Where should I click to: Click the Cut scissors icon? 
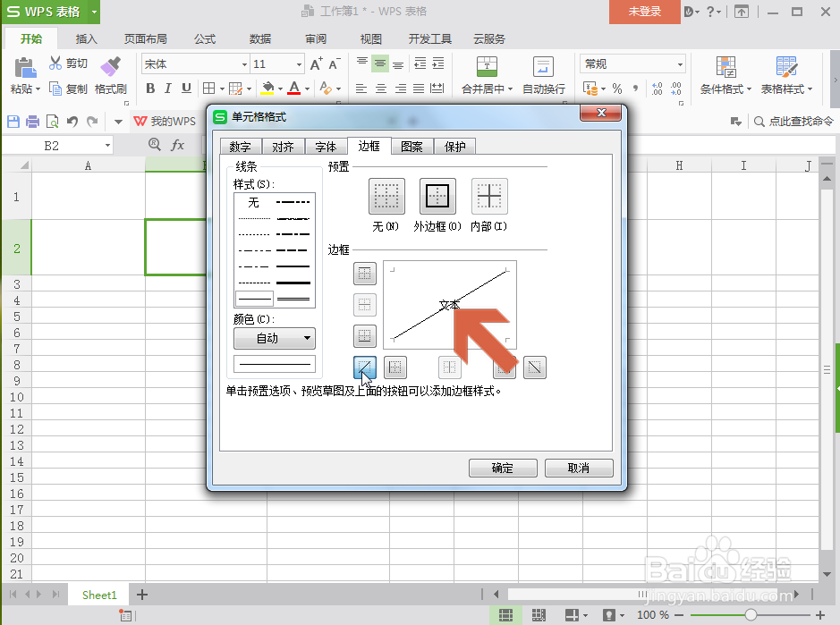point(55,63)
